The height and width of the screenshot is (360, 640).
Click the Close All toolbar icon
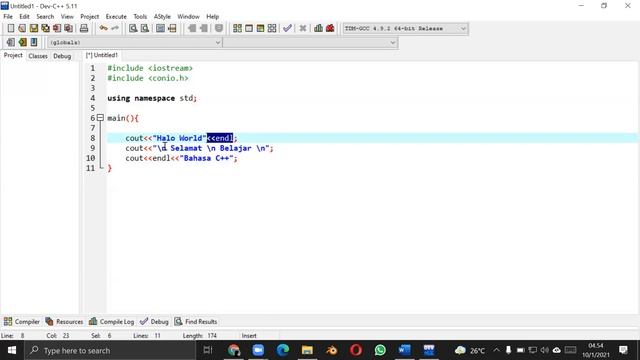coord(69,28)
